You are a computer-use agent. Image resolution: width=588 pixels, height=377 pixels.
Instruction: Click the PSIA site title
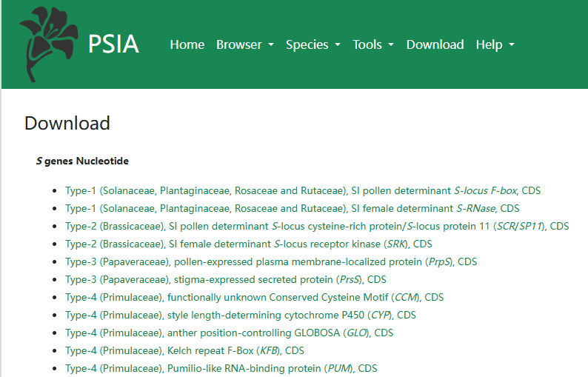113,44
